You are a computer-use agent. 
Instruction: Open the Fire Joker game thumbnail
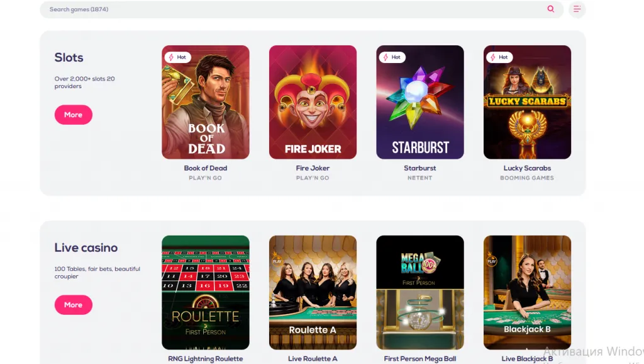(313, 102)
